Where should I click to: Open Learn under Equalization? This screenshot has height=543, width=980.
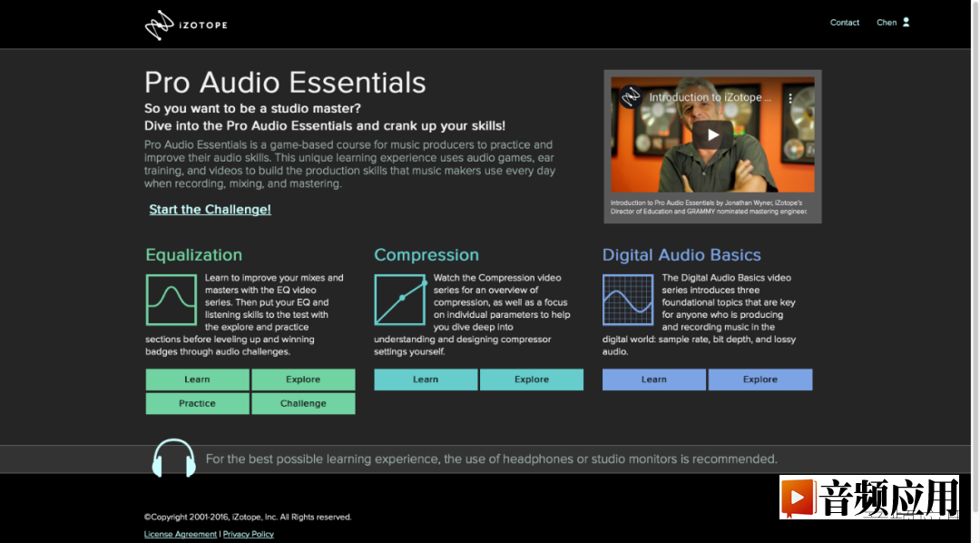pyautogui.click(x=198, y=380)
